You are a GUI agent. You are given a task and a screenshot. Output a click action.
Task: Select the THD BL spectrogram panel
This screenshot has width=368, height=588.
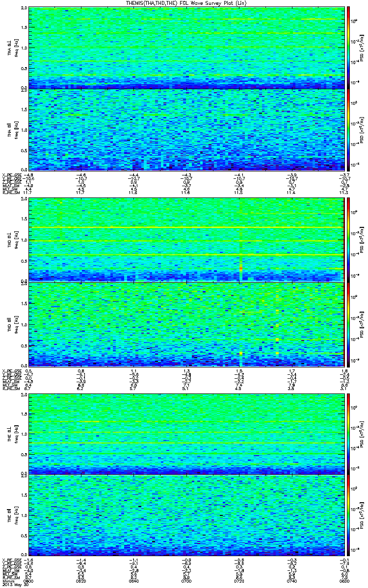[186, 241]
